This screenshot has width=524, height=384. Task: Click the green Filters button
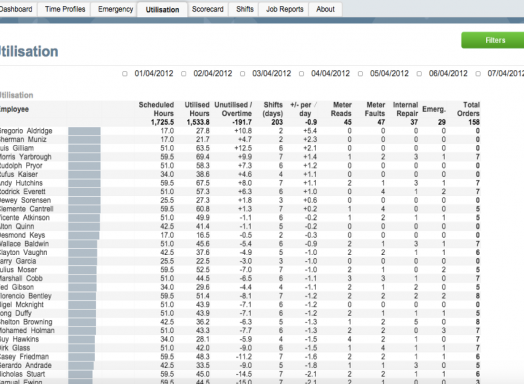493,40
